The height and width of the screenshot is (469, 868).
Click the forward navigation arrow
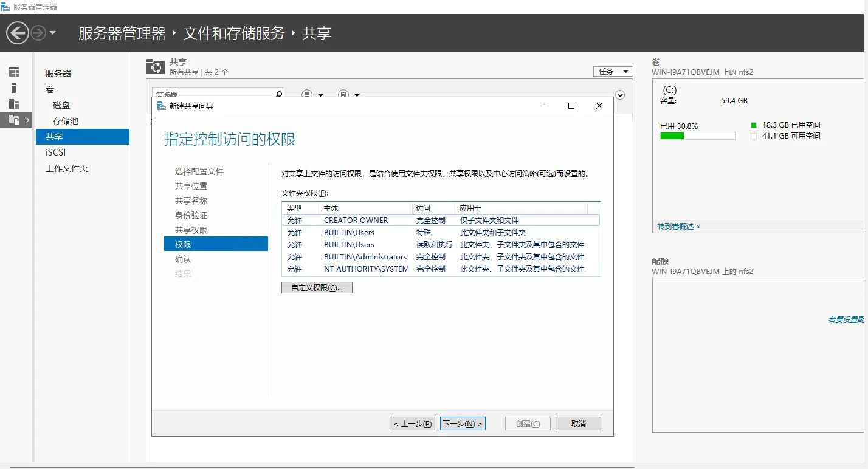click(38, 33)
